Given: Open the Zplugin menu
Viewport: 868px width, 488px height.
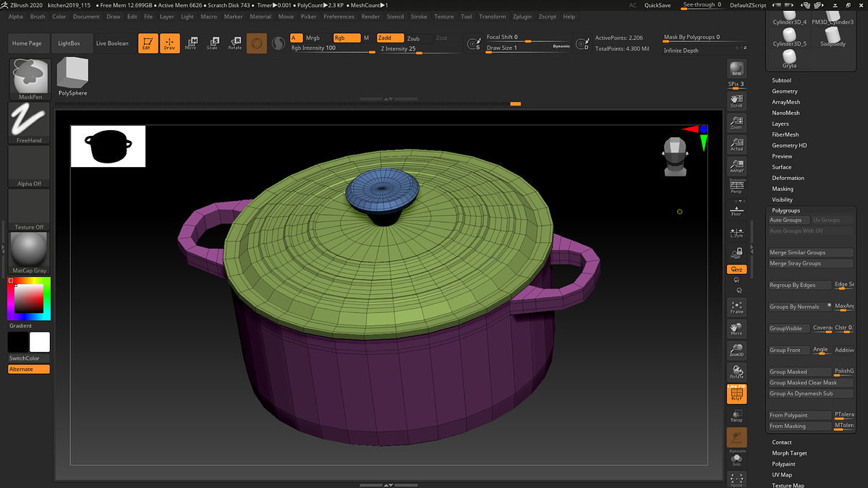Looking at the screenshot, I should pyautogui.click(x=522, y=16).
